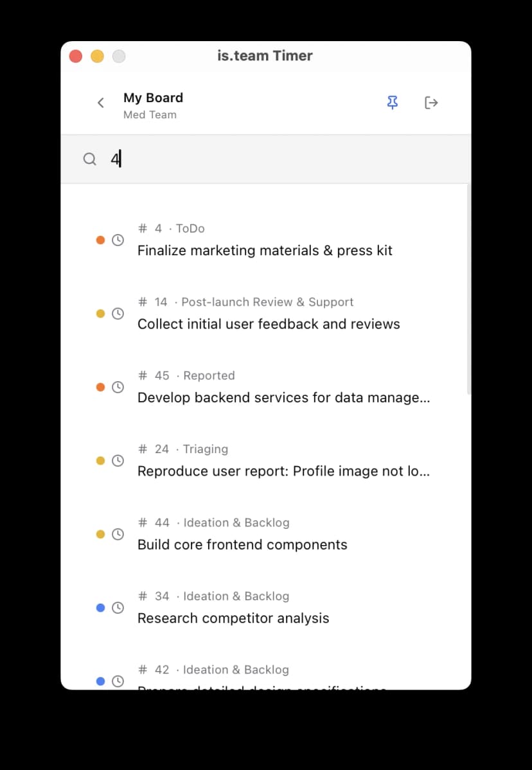Select the Med Team label

[x=150, y=114]
